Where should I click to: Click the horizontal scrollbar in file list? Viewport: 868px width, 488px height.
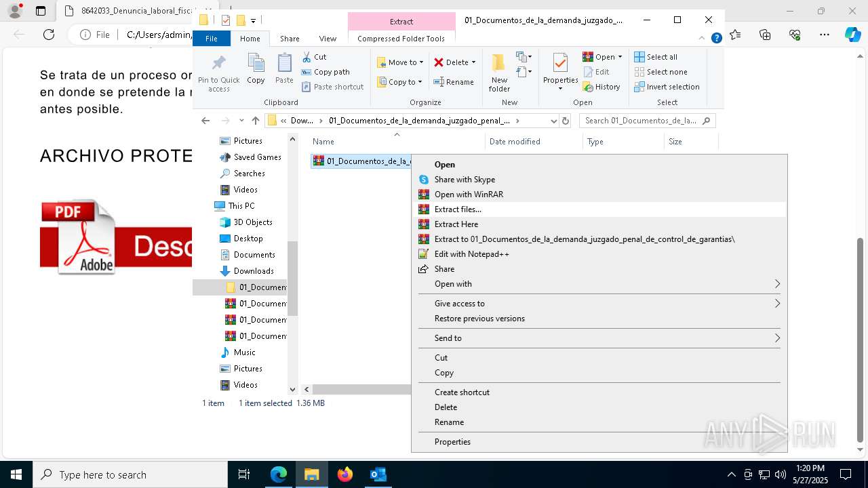pos(361,390)
